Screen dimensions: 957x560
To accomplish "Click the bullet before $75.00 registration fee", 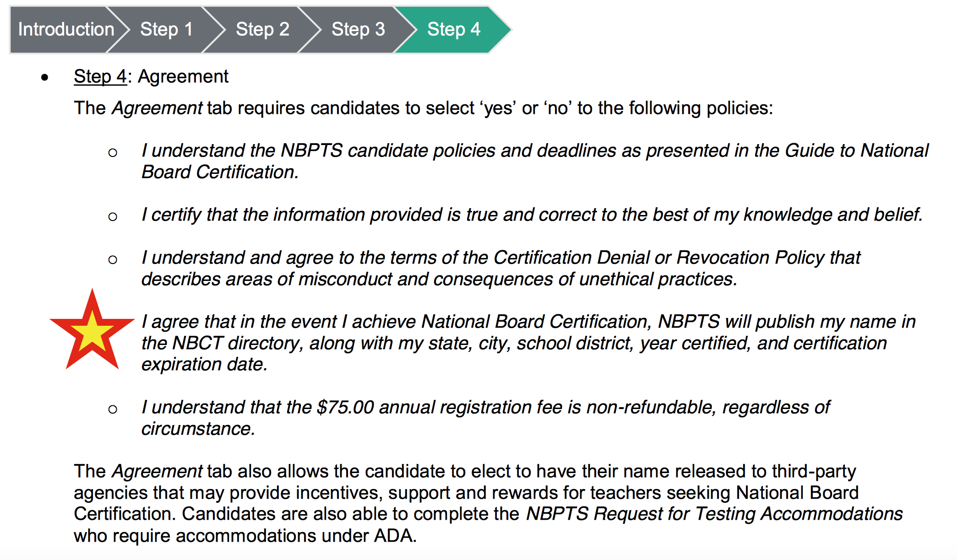I will coord(113,409).
